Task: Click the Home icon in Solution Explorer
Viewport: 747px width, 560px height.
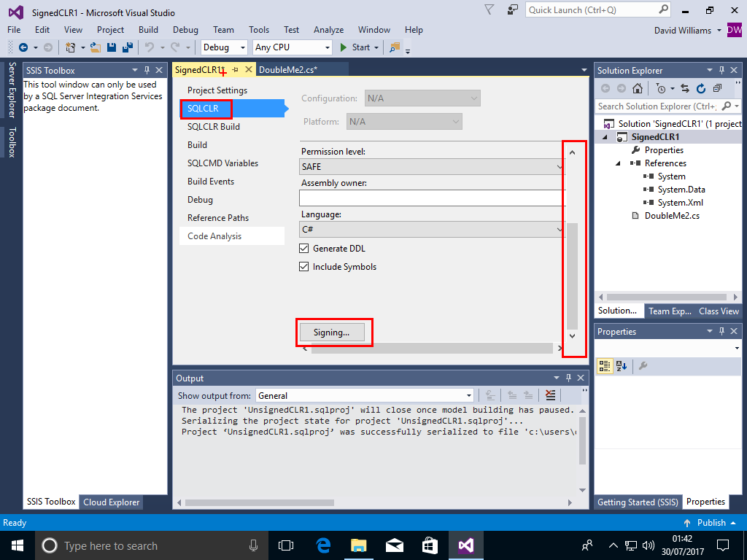Action: (x=638, y=88)
